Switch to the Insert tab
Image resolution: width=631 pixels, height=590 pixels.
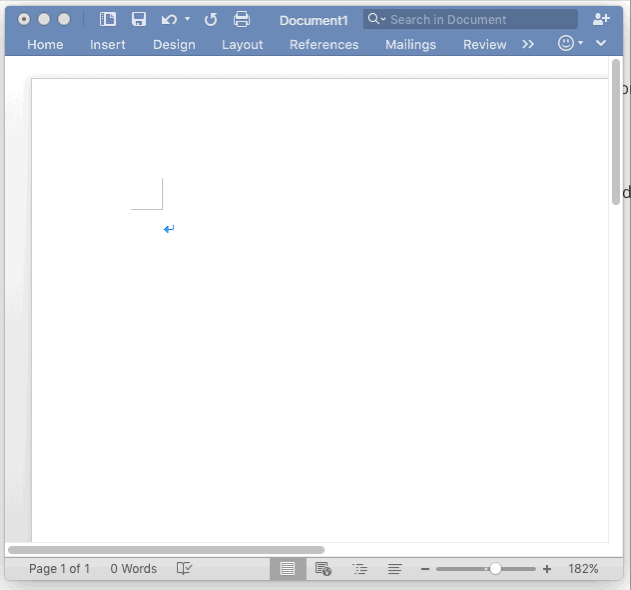[x=107, y=44]
